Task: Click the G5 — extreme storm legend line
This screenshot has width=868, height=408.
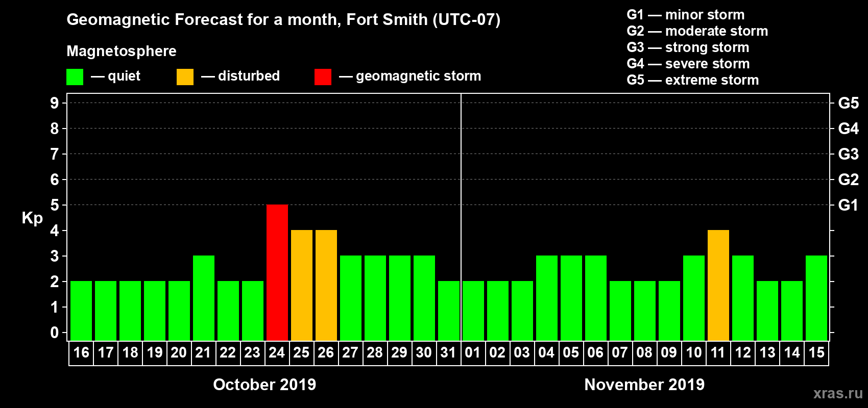Action: pos(693,80)
